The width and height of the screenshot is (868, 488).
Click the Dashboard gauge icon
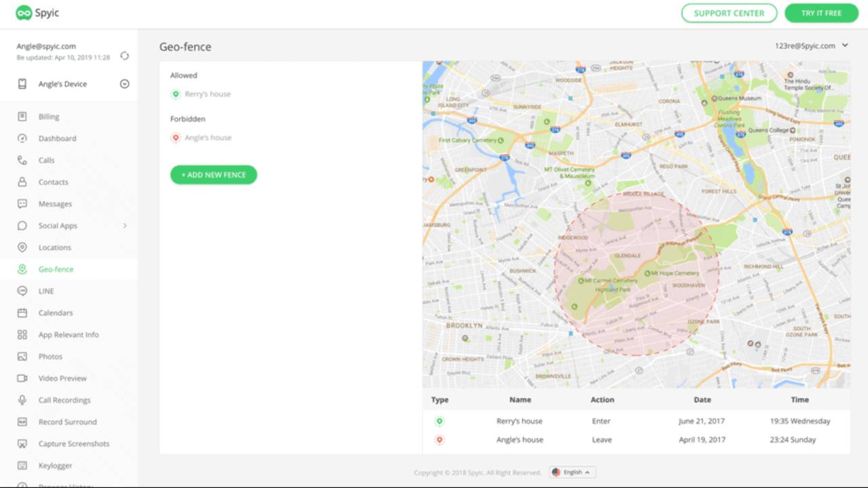[22, 138]
